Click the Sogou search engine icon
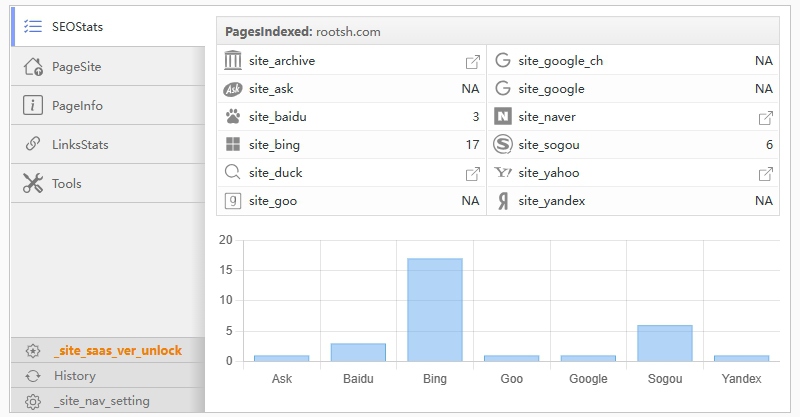Image resolution: width=800 pixels, height=417 pixels. pyautogui.click(x=502, y=145)
